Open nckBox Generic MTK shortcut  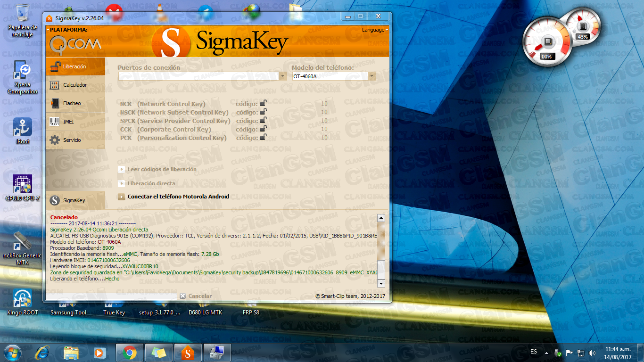(x=23, y=248)
